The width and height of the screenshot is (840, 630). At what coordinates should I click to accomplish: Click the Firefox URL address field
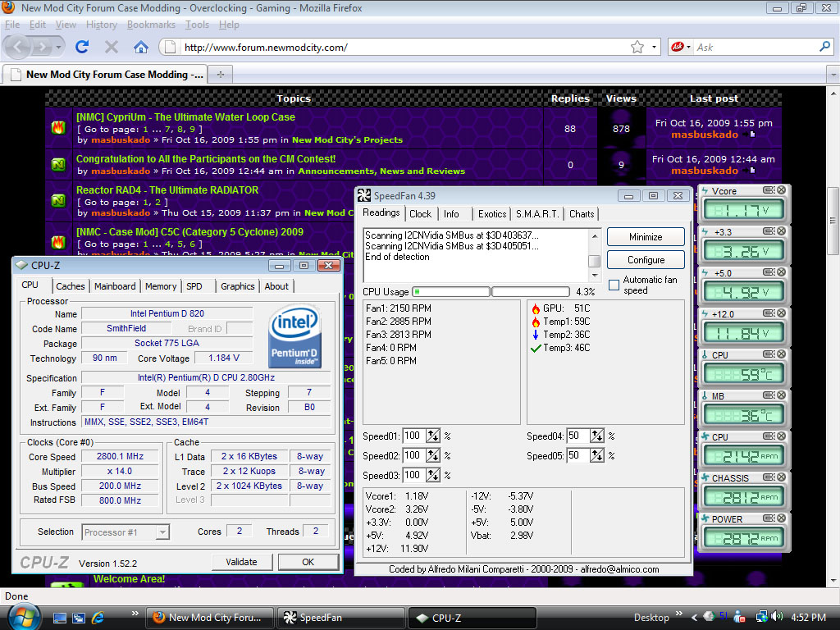click(x=404, y=47)
